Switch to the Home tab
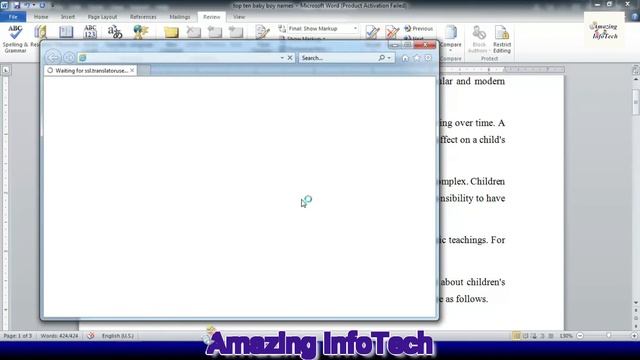 click(x=41, y=17)
